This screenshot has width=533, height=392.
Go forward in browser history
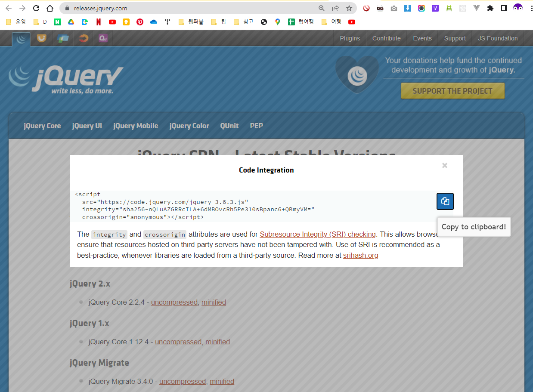click(x=22, y=8)
